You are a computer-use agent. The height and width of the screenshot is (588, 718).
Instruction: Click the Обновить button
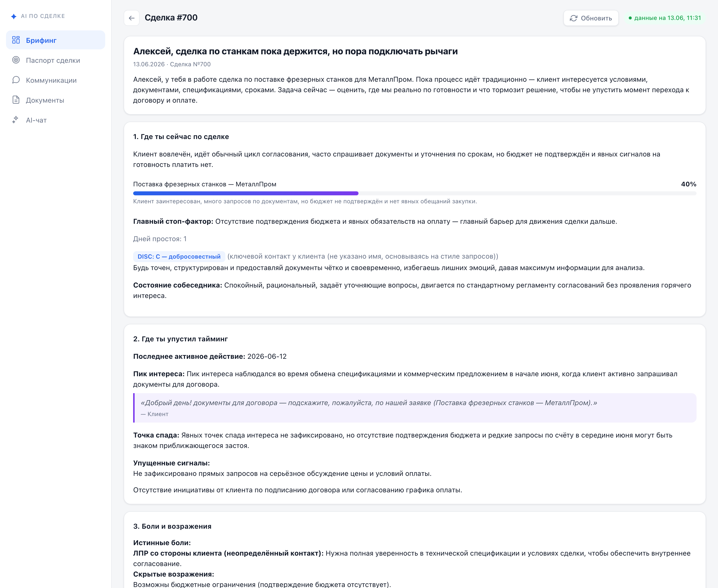pyautogui.click(x=591, y=18)
